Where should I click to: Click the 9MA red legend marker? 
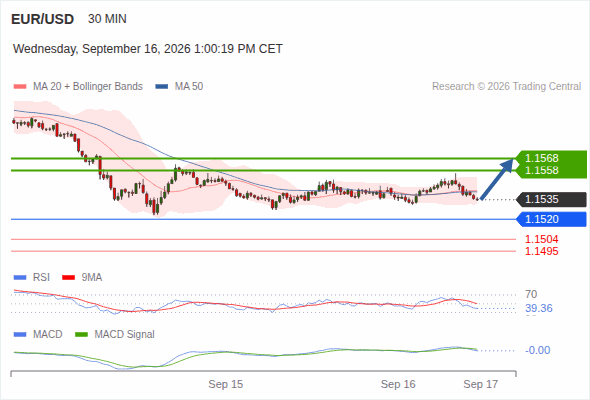[x=68, y=278]
